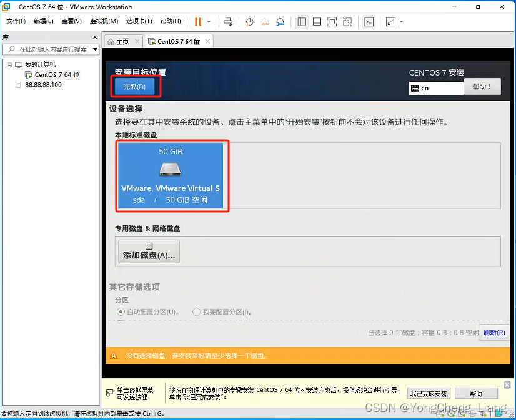Open the library search dropdown arrow
The width and height of the screenshot is (516, 420).
[x=95, y=49]
